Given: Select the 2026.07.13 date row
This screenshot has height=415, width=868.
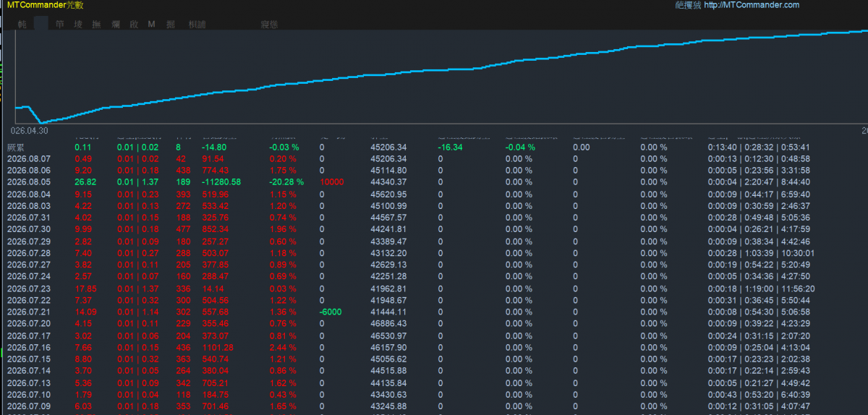Looking at the screenshot, I should tap(434, 383).
